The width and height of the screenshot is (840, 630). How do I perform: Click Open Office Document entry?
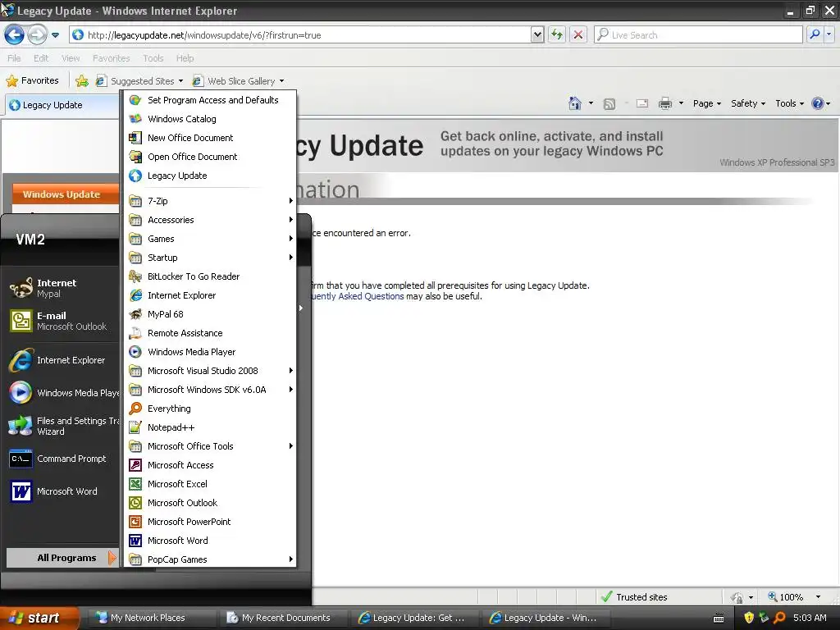210,157
